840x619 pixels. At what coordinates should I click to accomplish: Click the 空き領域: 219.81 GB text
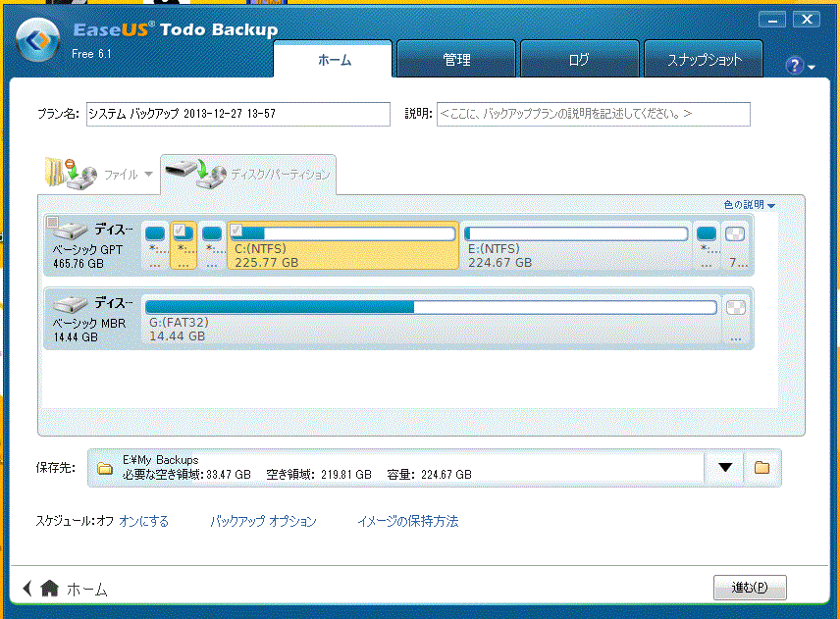click(x=319, y=475)
